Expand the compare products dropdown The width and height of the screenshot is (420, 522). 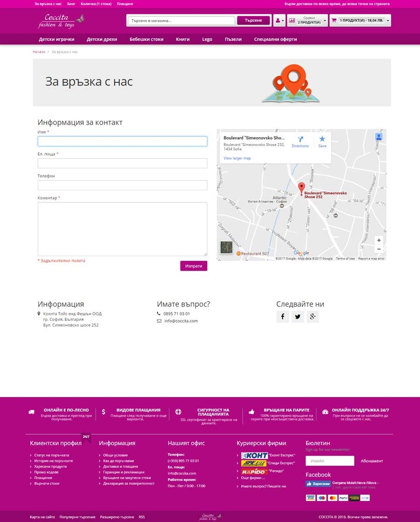tap(308, 21)
